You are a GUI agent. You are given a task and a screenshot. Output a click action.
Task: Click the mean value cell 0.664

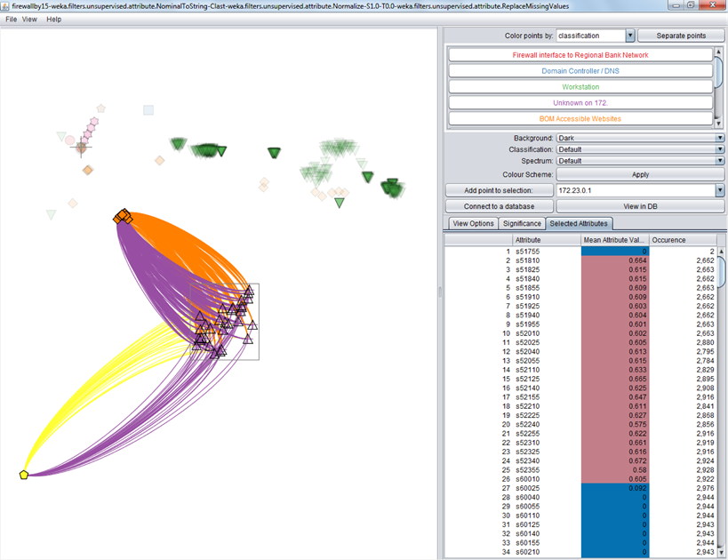pos(615,260)
